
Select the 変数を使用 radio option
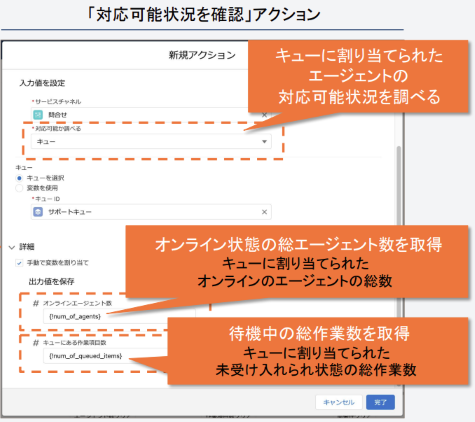point(19,188)
